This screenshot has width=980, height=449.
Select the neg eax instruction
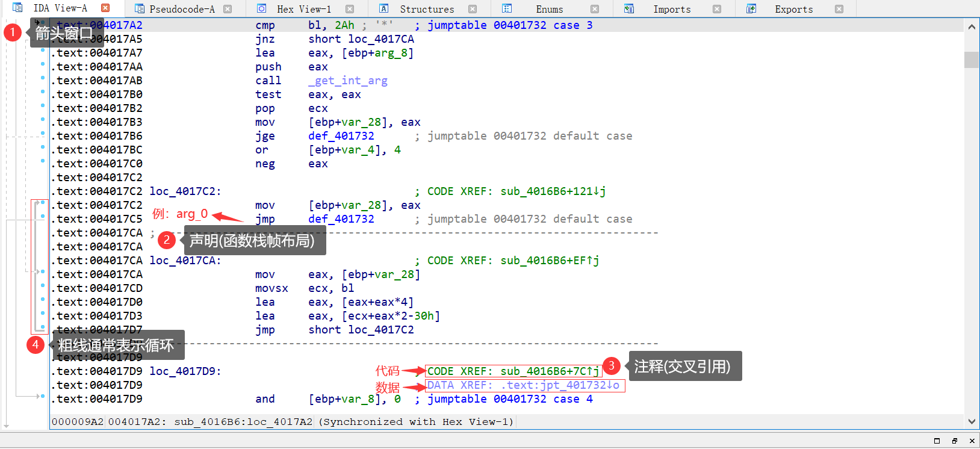point(291,164)
